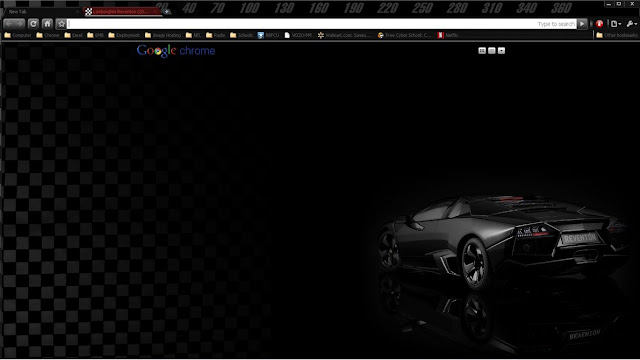Open a new tab with plus button
The width and height of the screenshot is (640, 360).
coord(167,11)
